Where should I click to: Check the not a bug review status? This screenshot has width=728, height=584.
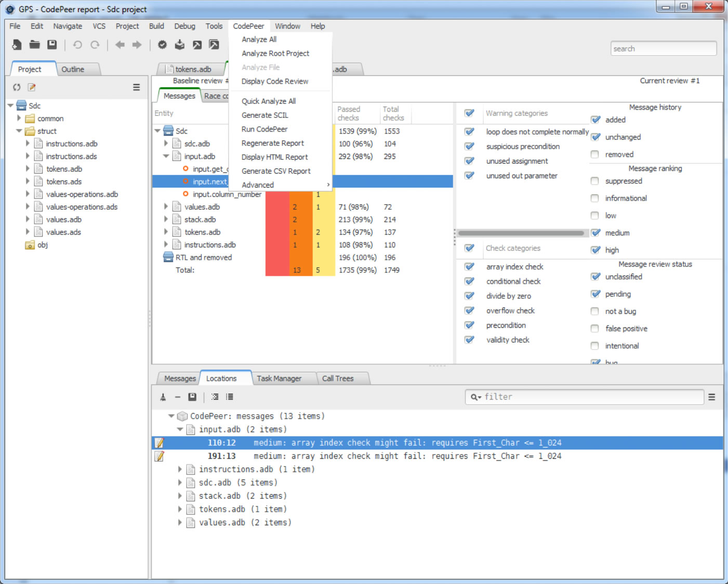[x=594, y=311]
